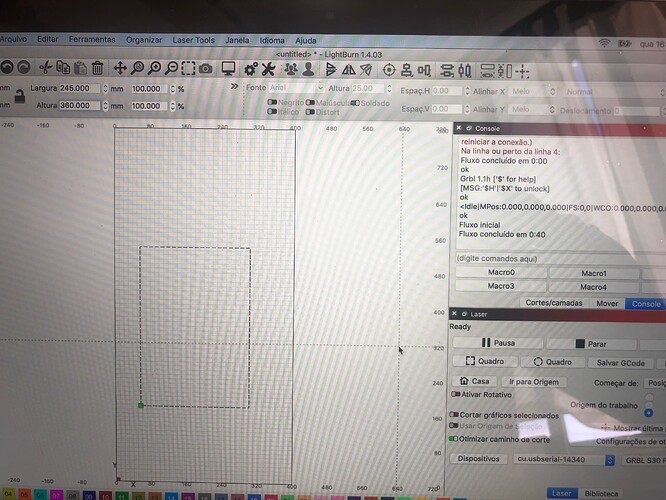This screenshot has height=500, width=666.
Task: Click the trash delete icon in toolbar
Action: coord(97,67)
